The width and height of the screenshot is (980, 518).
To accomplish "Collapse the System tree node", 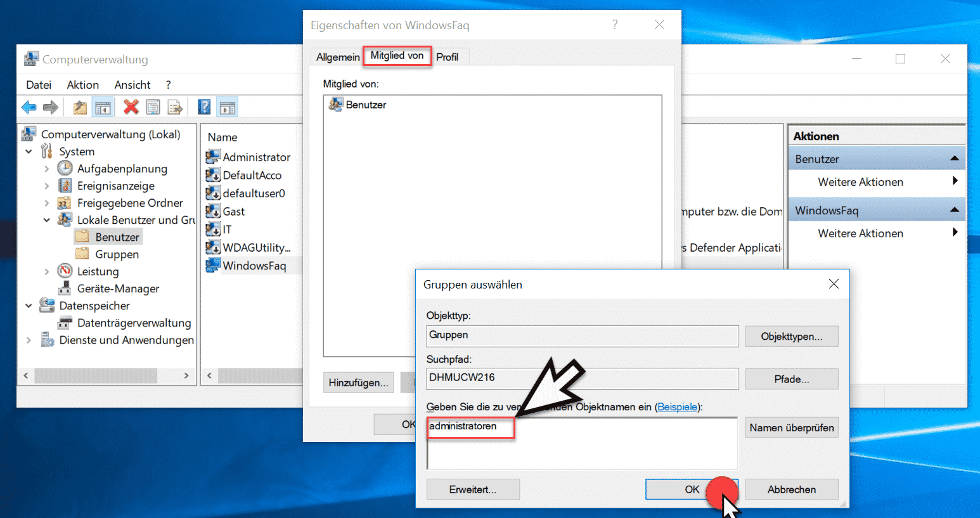I will 29,152.
